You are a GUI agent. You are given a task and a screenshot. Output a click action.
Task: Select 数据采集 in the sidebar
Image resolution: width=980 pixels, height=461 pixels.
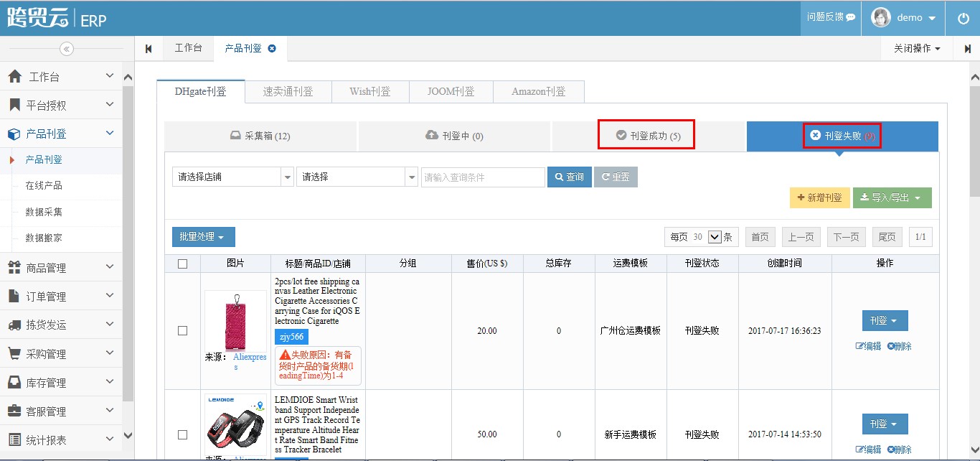point(44,212)
